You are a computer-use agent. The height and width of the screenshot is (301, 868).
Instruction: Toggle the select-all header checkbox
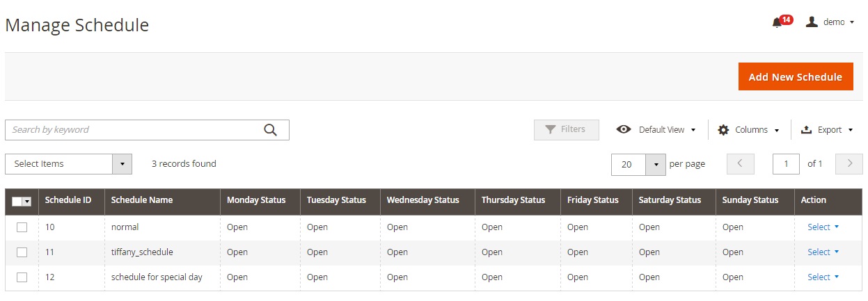pyautogui.click(x=18, y=201)
